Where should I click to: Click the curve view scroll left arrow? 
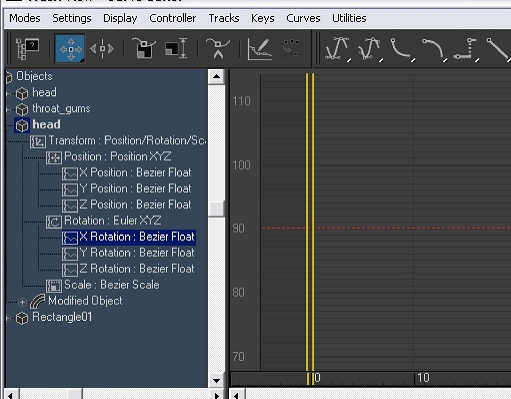[x=237, y=394]
